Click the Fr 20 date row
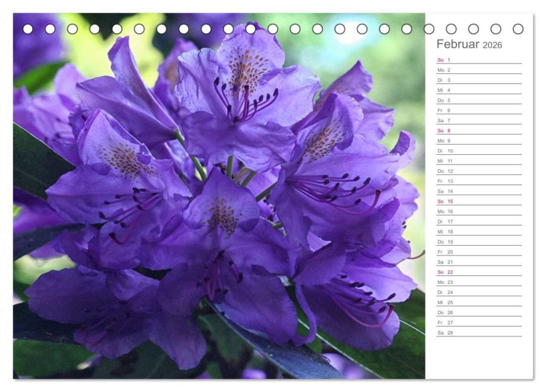Screen dimensions: 546x392 479,252
